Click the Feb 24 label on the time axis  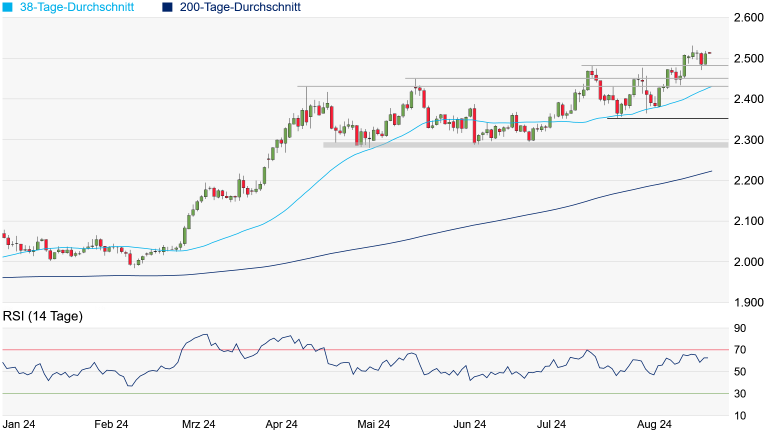point(109,424)
